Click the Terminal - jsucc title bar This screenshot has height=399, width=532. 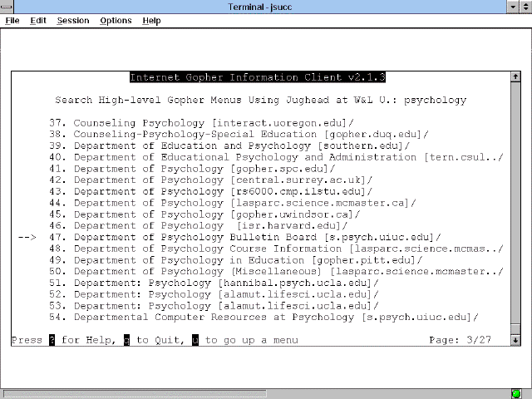point(260,7)
